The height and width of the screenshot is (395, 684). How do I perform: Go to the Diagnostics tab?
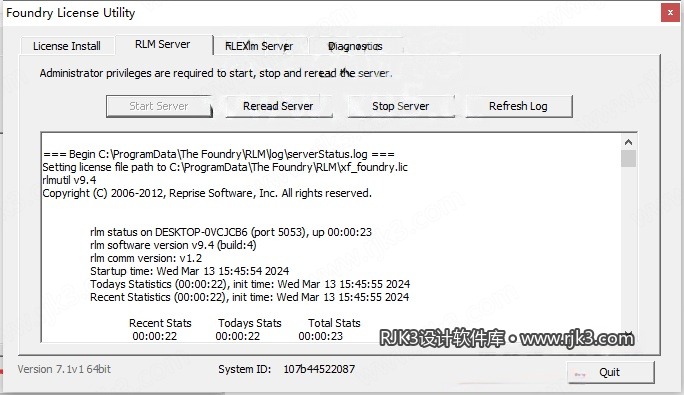(x=355, y=46)
